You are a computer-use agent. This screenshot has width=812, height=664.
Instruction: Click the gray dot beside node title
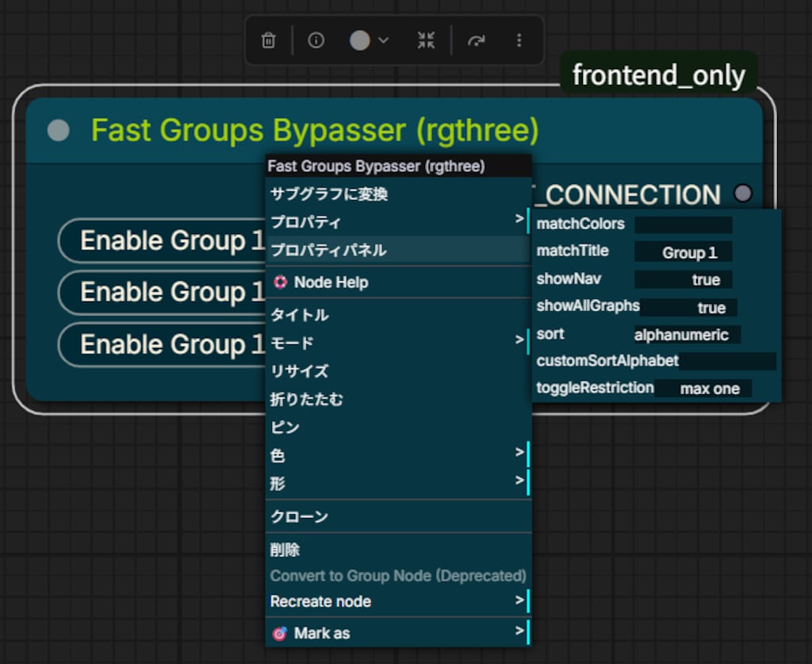coord(59,130)
